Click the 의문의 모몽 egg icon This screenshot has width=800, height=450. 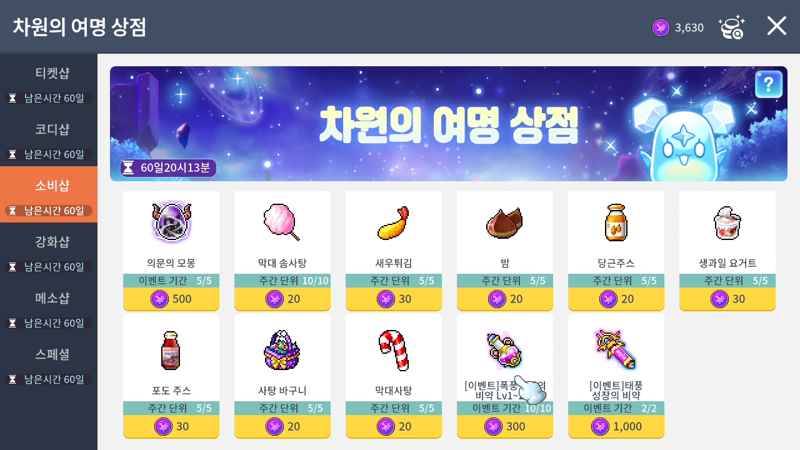[x=171, y=222]
